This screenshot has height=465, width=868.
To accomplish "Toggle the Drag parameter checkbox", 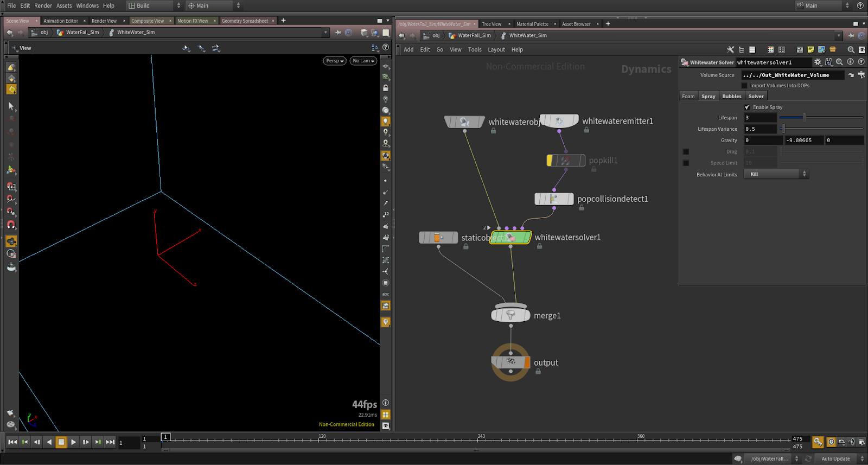I will click(686, 152).
